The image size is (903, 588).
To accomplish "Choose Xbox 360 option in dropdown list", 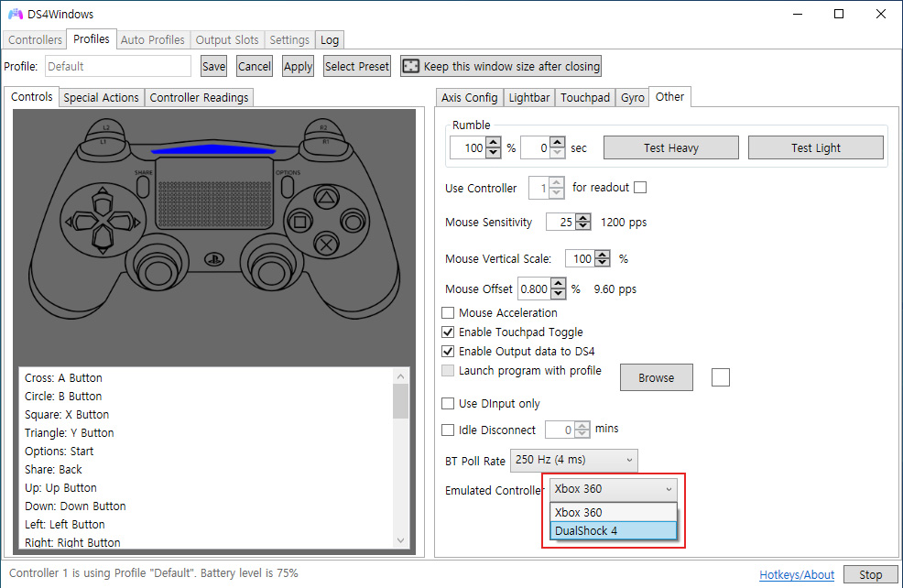I will [614, 512].
